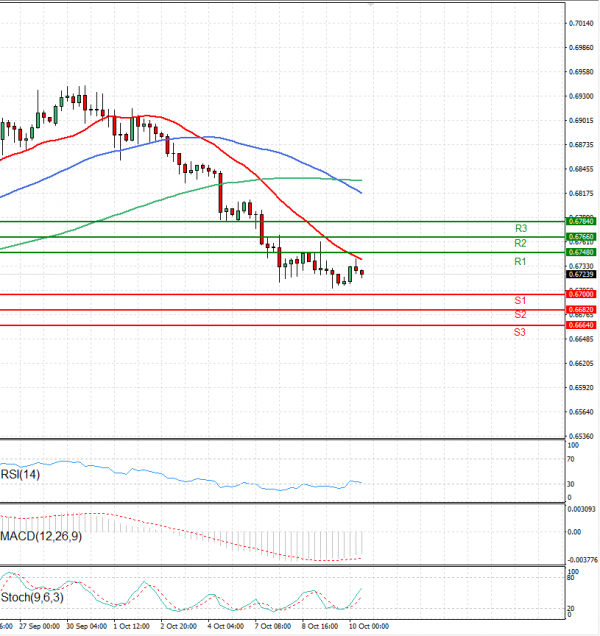Screen dimensions: 600x636
Task: Click the current price tag 0.67239
Action: click(581, 274)
